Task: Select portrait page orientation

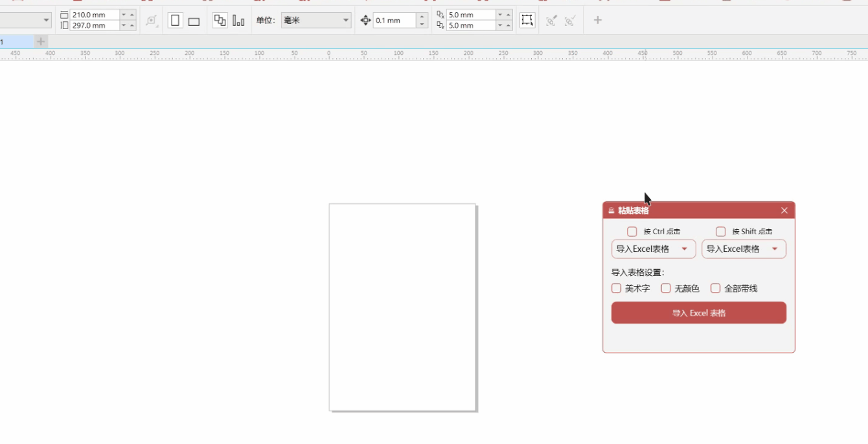Action: pyautogui.click(x=175, y=21)
